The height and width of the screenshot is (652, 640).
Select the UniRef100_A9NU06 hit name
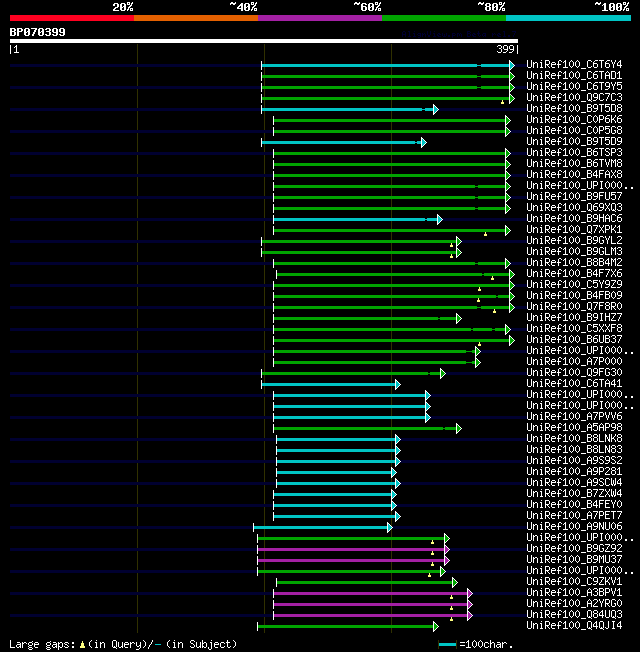574,526
